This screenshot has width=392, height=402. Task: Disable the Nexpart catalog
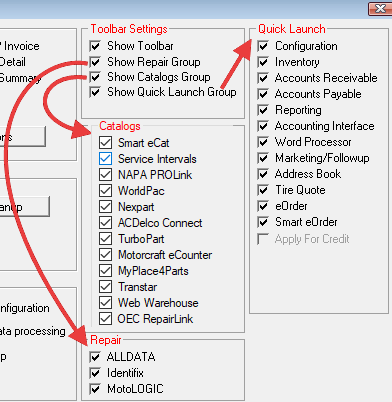click(105, 207)
